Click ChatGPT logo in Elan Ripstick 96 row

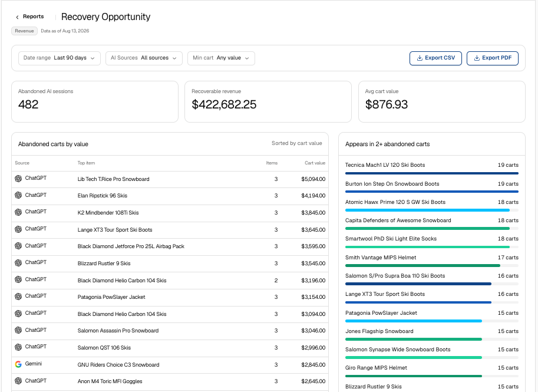point(18,195)
